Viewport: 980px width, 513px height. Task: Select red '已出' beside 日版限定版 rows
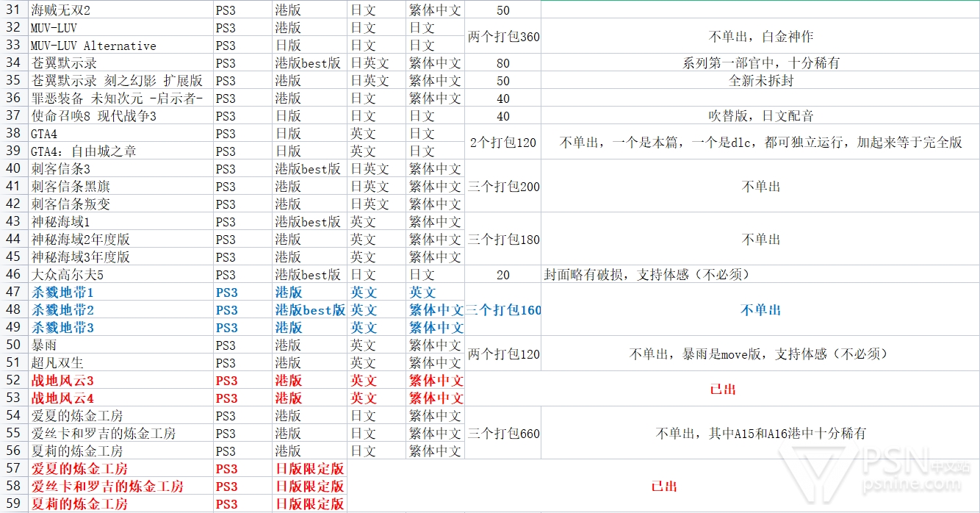point(663,487)
